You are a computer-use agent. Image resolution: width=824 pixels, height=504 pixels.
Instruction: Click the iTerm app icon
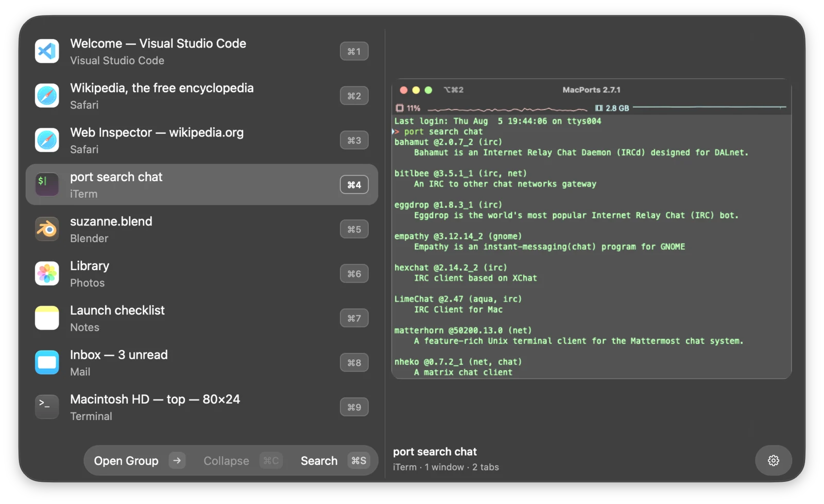click(47, 184)
